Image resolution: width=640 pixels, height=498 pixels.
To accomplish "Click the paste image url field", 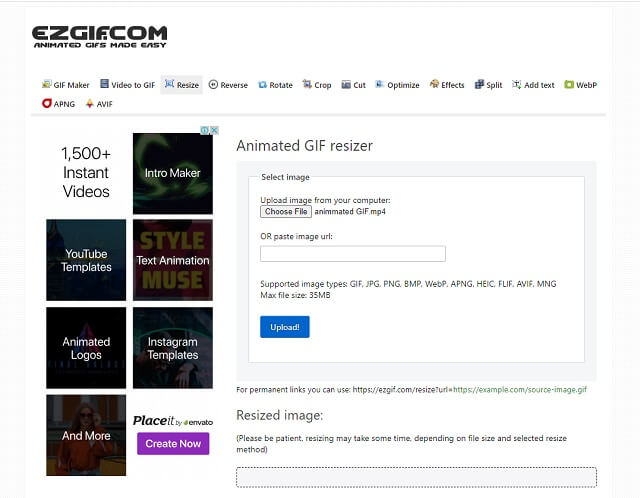I will point(353,253).
